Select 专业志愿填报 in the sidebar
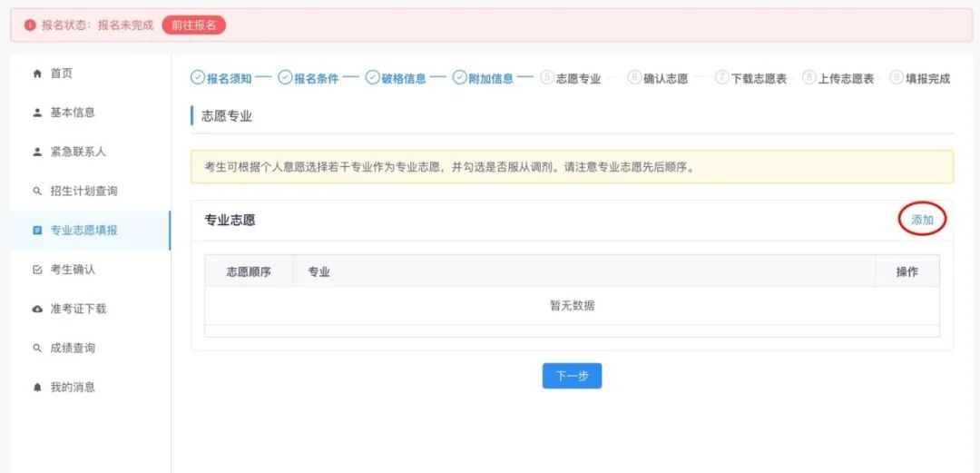The image size is (980, 473). click(x=90, y=231)
